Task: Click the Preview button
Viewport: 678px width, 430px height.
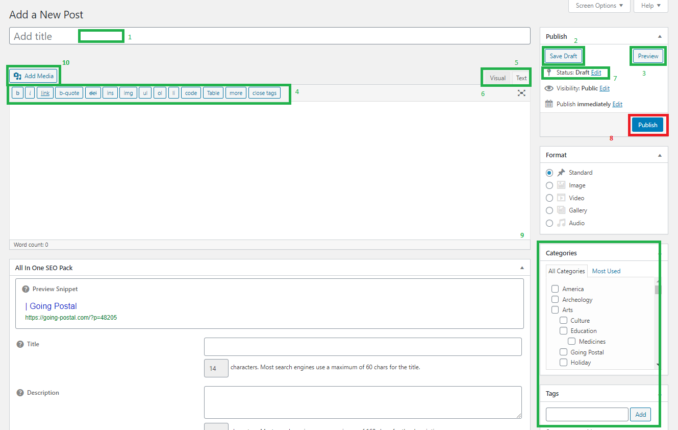Action: (648, 56)
